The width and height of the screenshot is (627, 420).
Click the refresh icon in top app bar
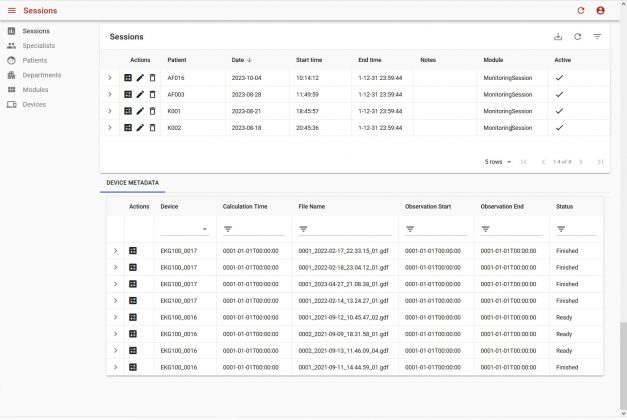pyautogui.click(x=580, y=10)
